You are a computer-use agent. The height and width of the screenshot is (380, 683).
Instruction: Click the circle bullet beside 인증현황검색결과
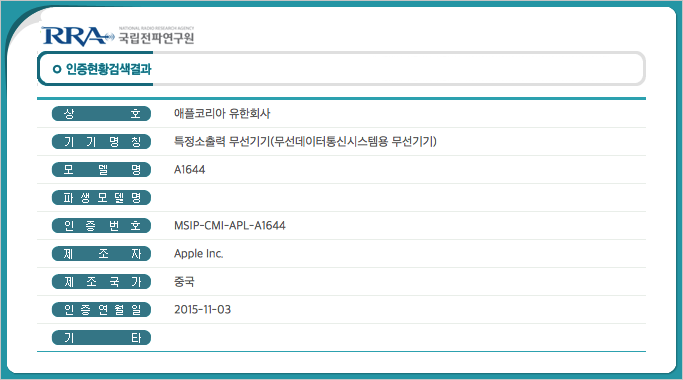tap(57, 69)
